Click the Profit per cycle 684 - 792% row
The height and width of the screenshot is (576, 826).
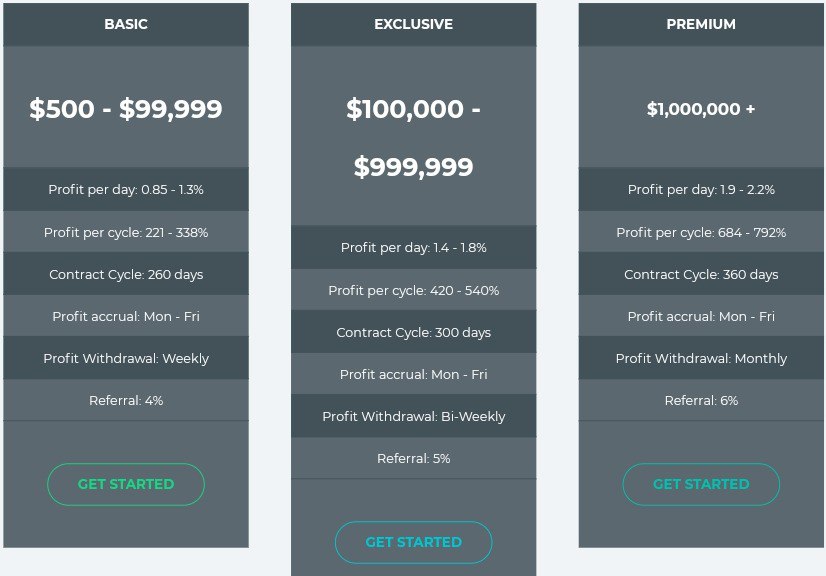[x=701, y=232]
